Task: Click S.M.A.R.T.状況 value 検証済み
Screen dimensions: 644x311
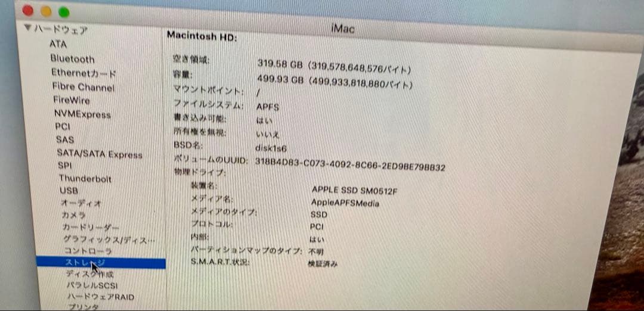Action: 323,264
